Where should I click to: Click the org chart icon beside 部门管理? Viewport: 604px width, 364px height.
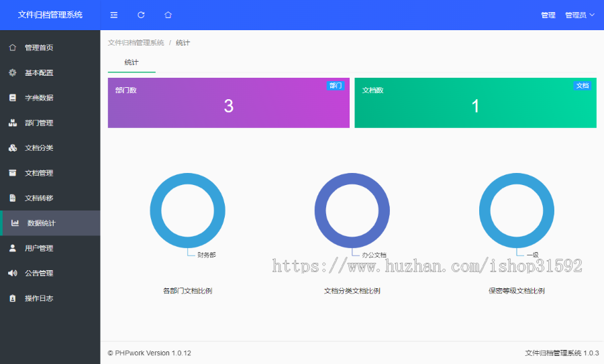point(12,123)
